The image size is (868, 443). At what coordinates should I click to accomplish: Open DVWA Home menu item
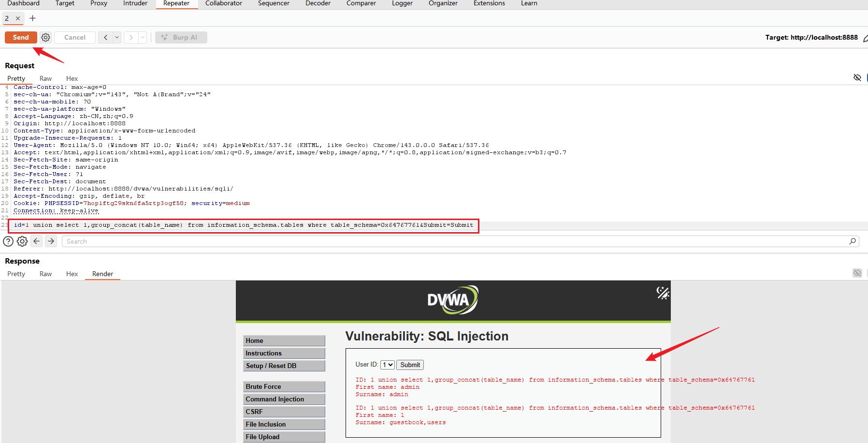284,340
